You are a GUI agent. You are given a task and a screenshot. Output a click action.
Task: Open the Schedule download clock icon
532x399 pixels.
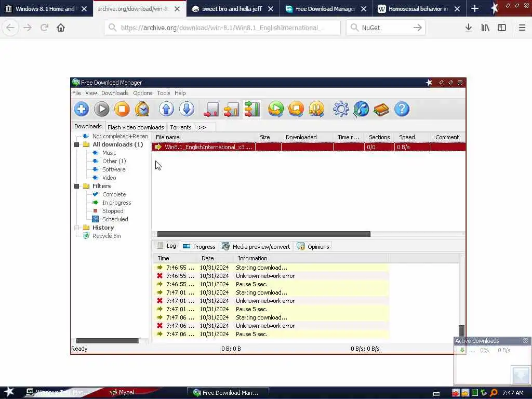click(x=142, y=109)
